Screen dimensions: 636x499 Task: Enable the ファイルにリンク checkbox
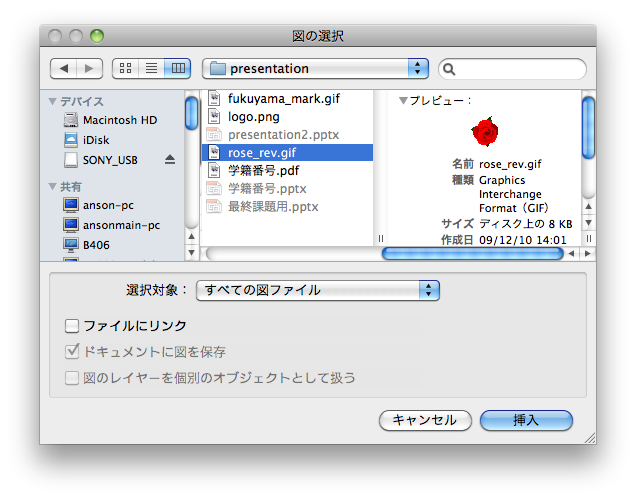[x=72, y=326]
